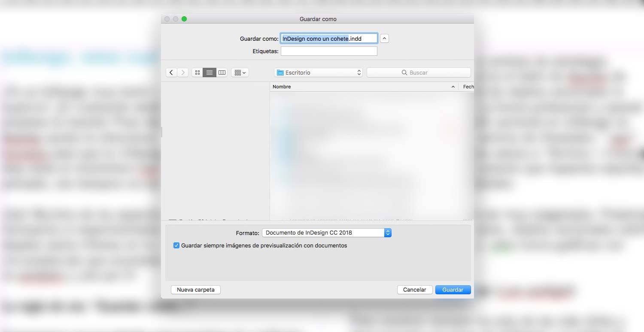The height and width of the screenshot is (332, 644).
Task: Go back with the left arrow button
Action: pos(171,72)
